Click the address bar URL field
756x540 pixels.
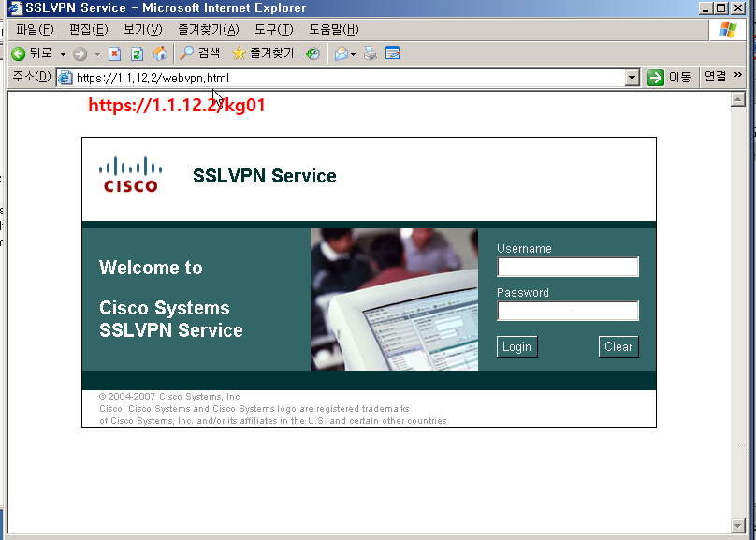349,78
